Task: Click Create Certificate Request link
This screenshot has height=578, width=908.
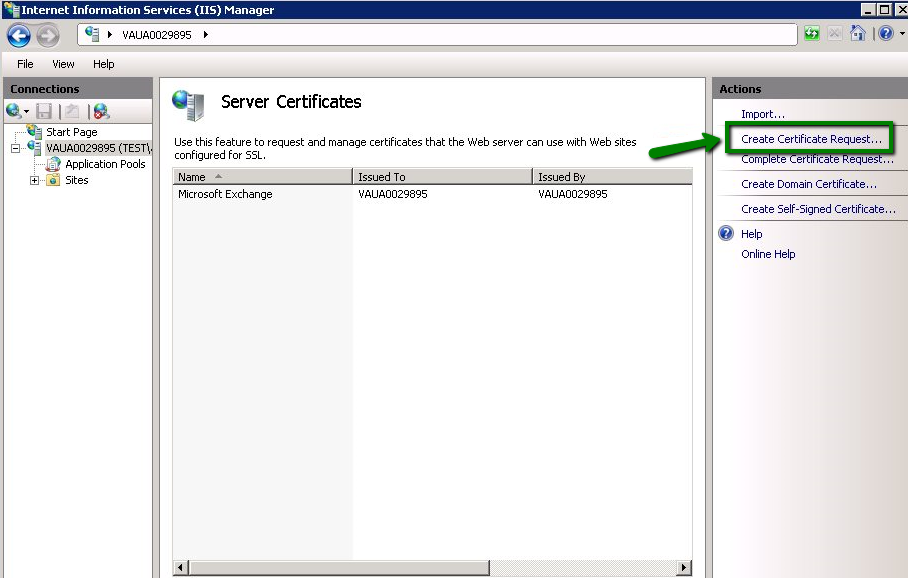Action: [811, 139]
